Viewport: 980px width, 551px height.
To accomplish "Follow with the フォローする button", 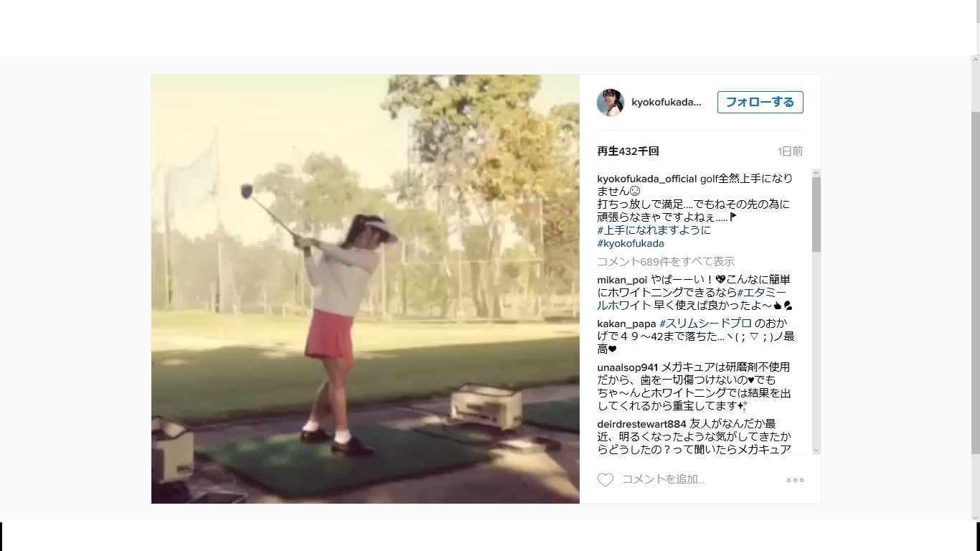I will (760, 102).
